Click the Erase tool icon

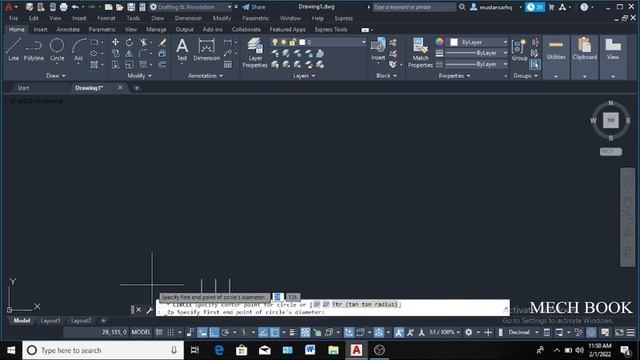tap(162, 42)
